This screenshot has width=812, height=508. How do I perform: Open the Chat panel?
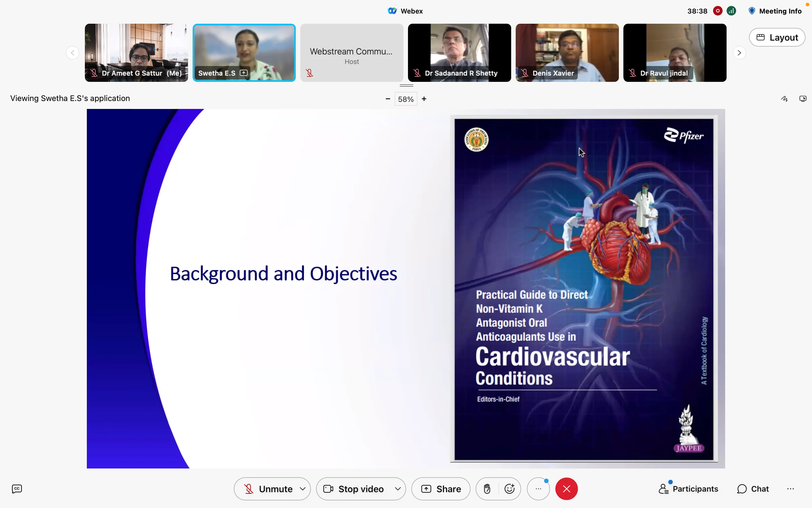point(753,489)
